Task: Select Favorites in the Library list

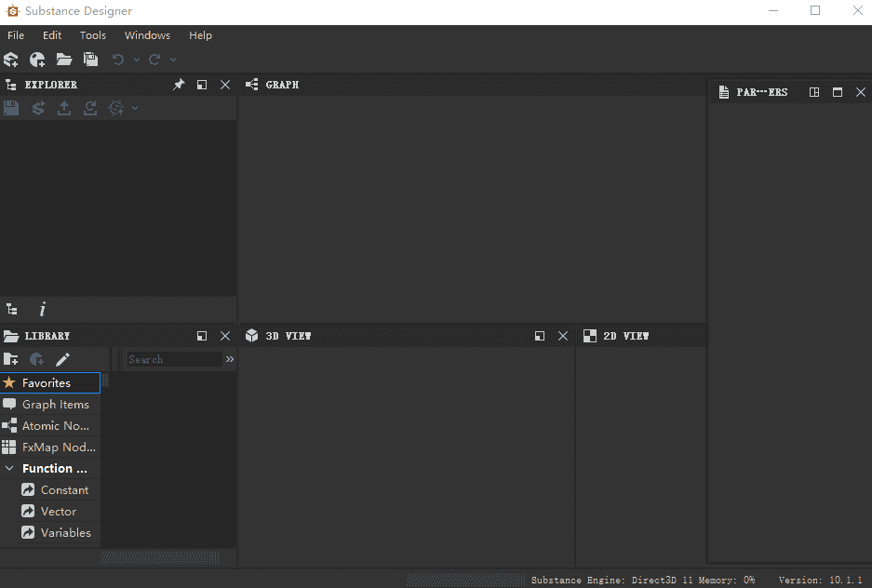Action: (47, 382)
